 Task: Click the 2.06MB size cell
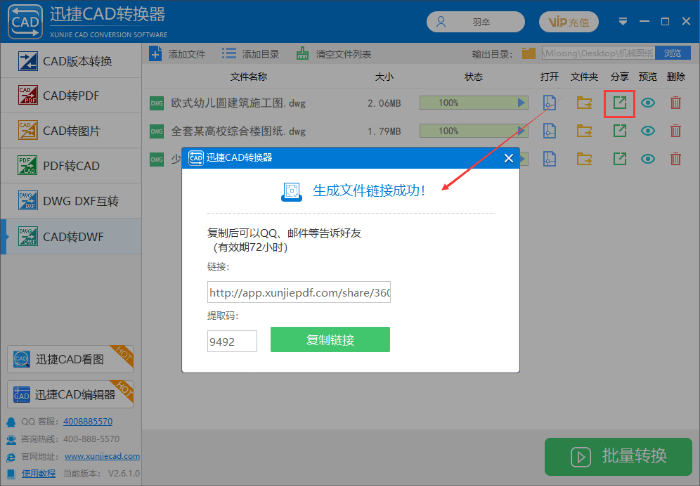(x=384, y=104)
